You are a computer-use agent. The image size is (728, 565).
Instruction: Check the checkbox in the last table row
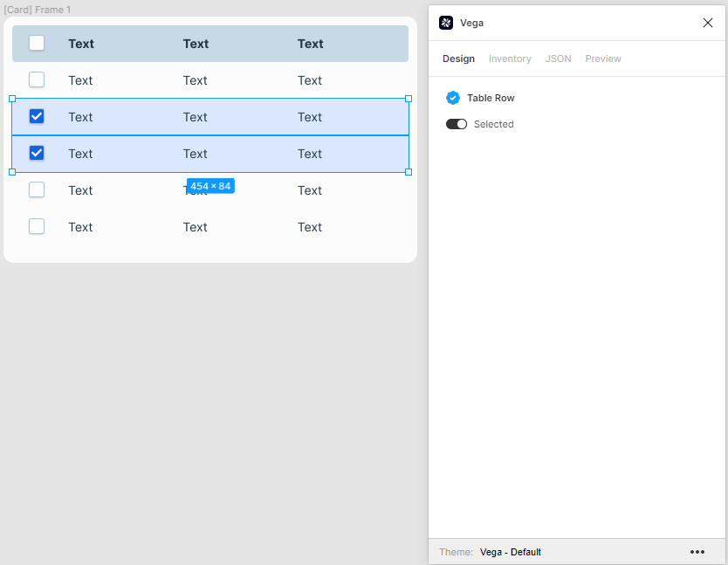coord(37,226)
